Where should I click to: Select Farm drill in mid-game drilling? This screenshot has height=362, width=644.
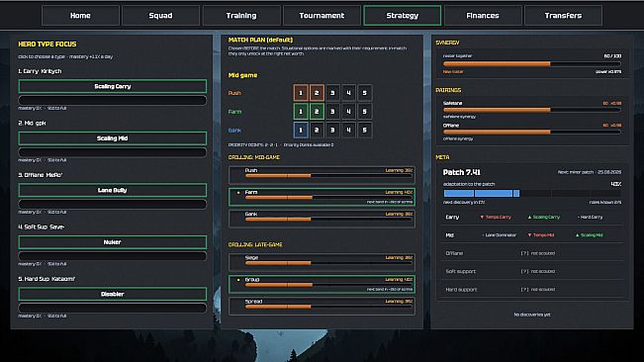coord(322,197)
